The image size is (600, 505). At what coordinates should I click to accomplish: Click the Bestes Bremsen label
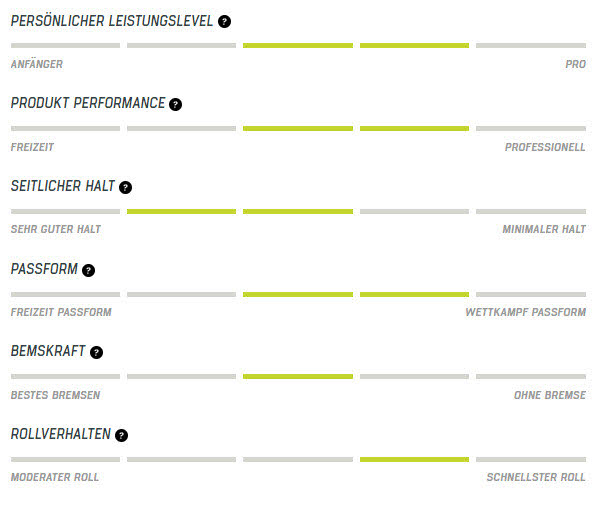point(55,395)
